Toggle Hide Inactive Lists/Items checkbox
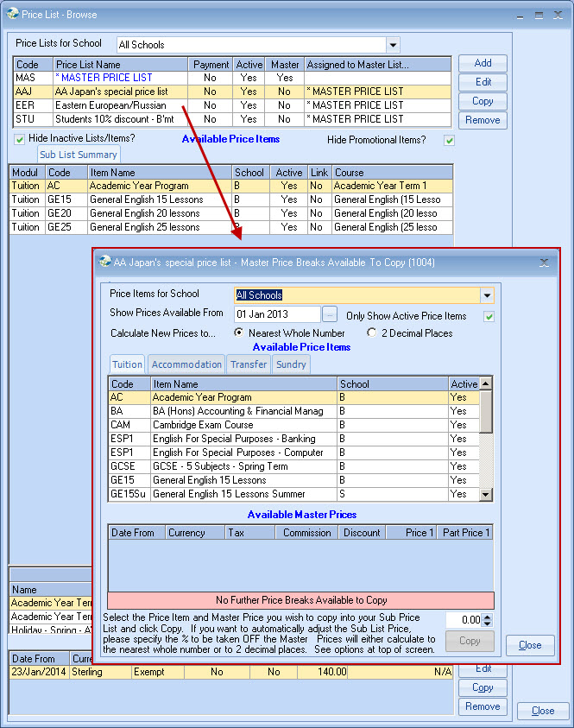Viewport: 574px width, 728px height. [x=20, y=138]
